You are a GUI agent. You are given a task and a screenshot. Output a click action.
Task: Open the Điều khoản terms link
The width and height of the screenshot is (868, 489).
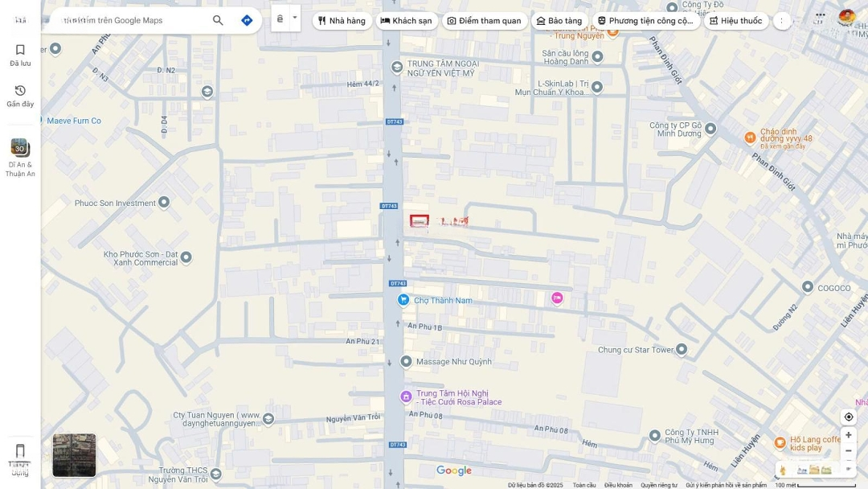(618, 485)
